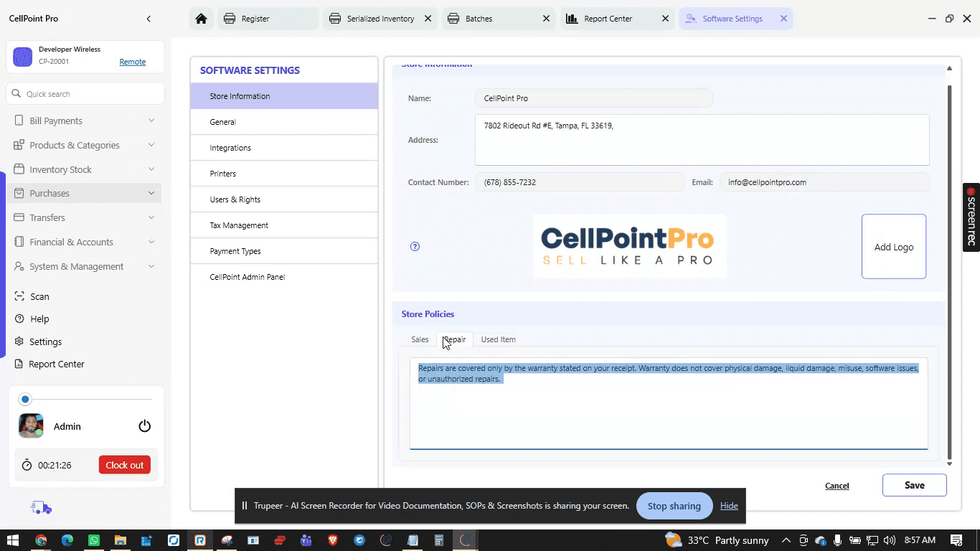Screen dimensions: 980x551
Task: Open the Admin profile avatar
Action: pyautogui.click(x=31, y=426)
